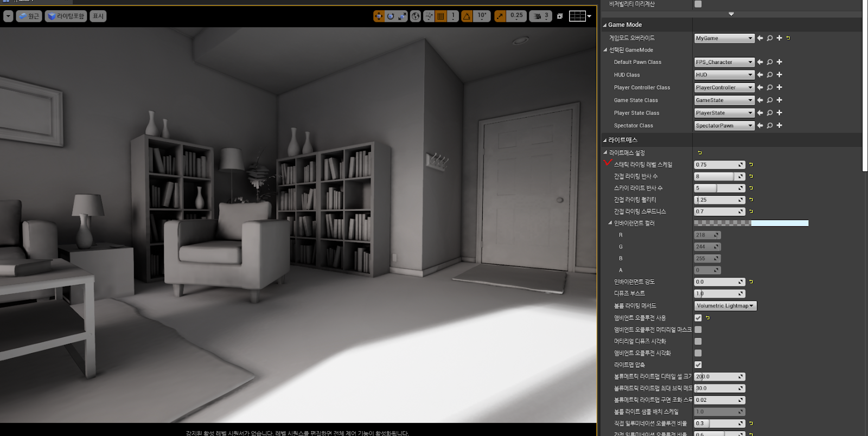This screenshot has width=868, height=436.
Task: Open rotation snap value 10°
Action: 482,16
